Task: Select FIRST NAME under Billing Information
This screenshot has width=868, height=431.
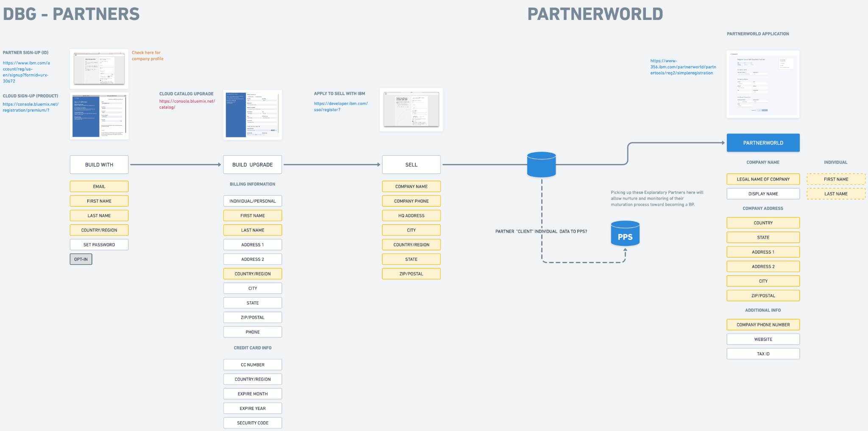Action: [253, 215]
